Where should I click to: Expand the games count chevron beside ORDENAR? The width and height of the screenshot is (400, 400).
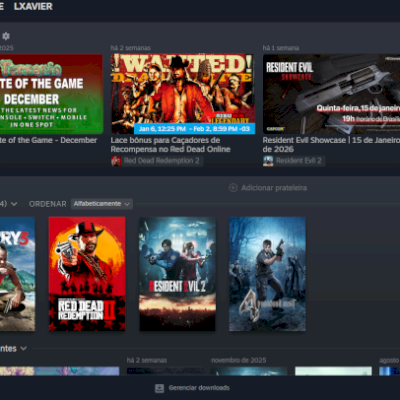pos(14,204)
